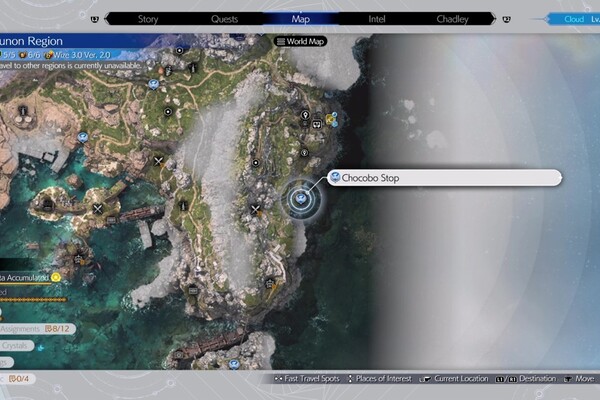
Task: Click the Fast Travel Spots control hint
Action: coord(307,379)
